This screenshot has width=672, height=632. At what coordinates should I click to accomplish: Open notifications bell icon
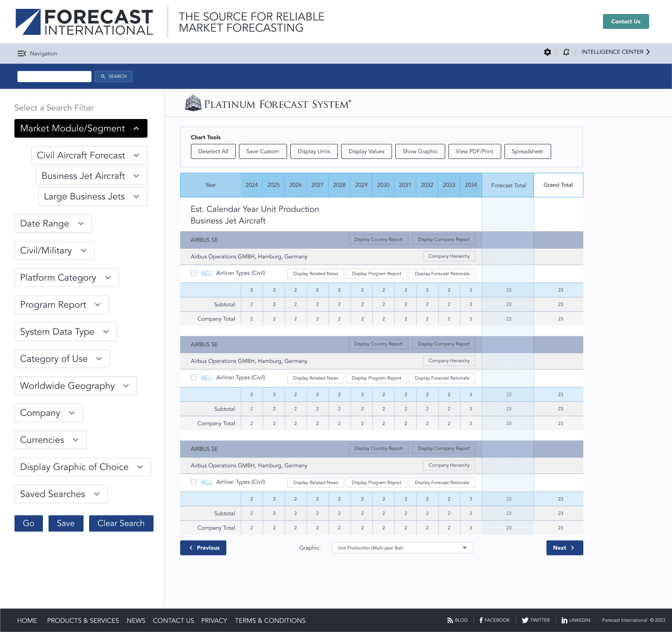(x=566, y=52)
